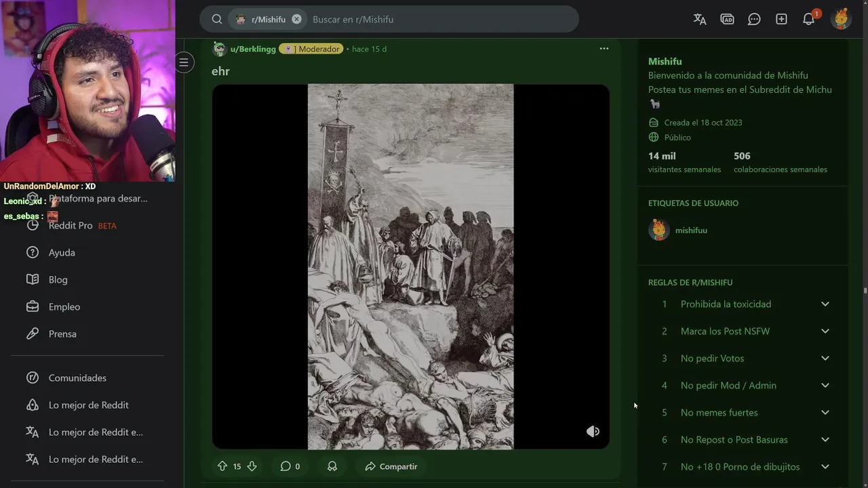Screen dimensions: 868x488
Task: Open the engraving image post
Action: (410, 266)
